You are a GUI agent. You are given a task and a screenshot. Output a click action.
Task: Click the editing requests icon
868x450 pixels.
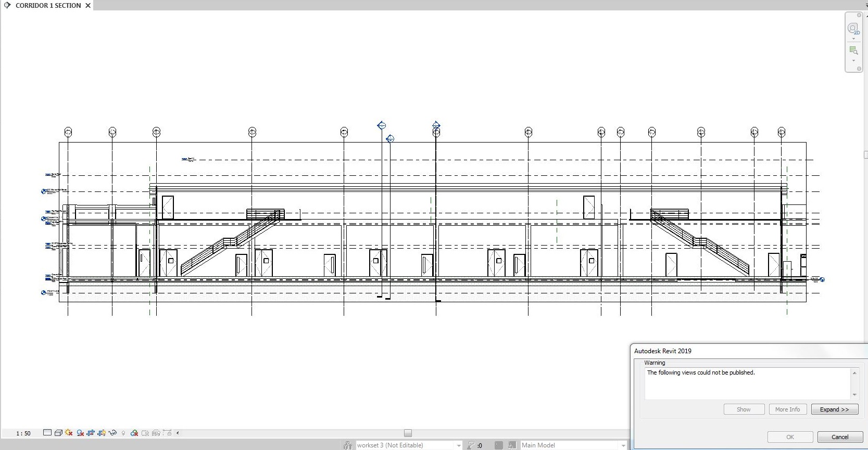click(471, 445)
